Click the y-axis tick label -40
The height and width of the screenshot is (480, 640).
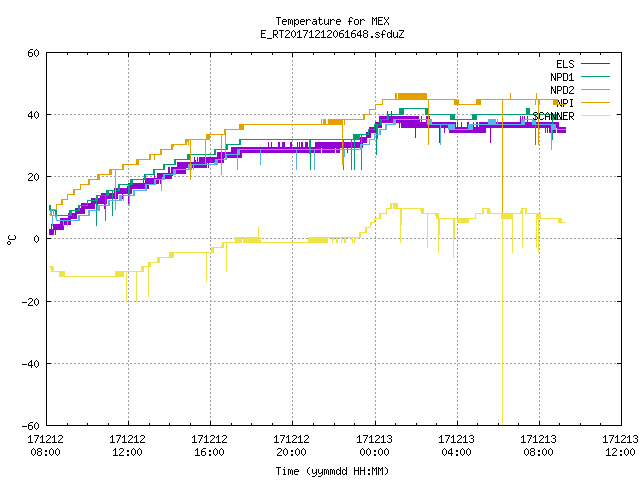pyautogui.click(x=31, y=364)
